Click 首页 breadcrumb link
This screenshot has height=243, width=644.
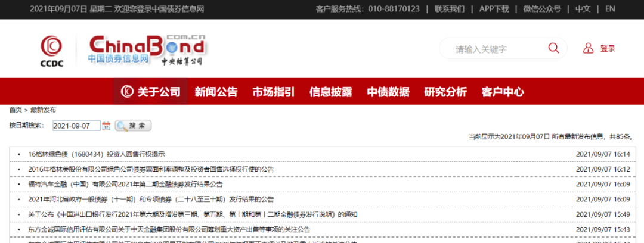click(16, 110)
